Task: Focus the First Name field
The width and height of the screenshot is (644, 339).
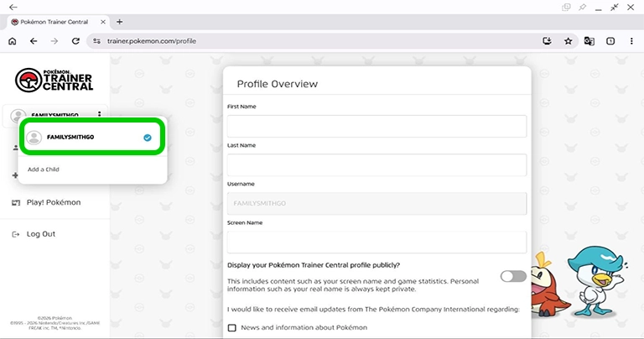Action: tap(377, 126)
